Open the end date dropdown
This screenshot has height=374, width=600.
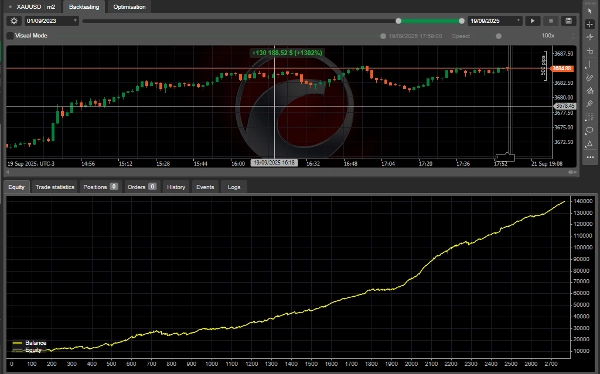click(x=495, y=21)
